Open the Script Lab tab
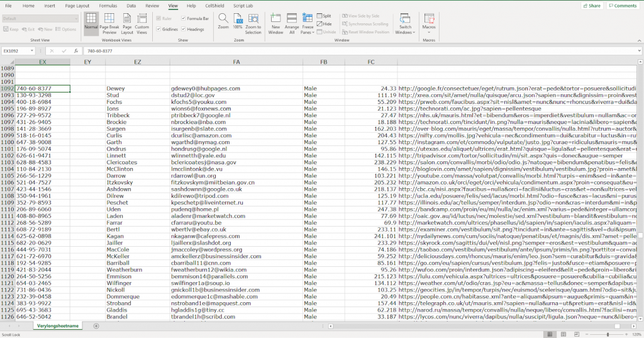The width and height of the screenshot is (644, 338). (x=243, y=6)
